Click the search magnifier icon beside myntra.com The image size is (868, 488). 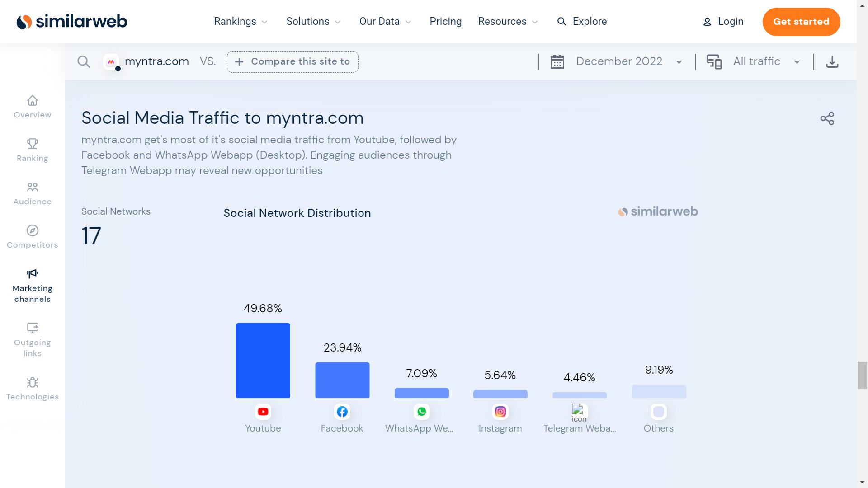(x=84, y=61)
